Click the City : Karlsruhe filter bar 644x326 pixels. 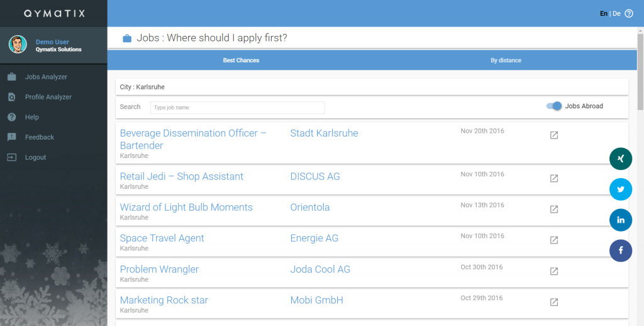pos(372,87)
